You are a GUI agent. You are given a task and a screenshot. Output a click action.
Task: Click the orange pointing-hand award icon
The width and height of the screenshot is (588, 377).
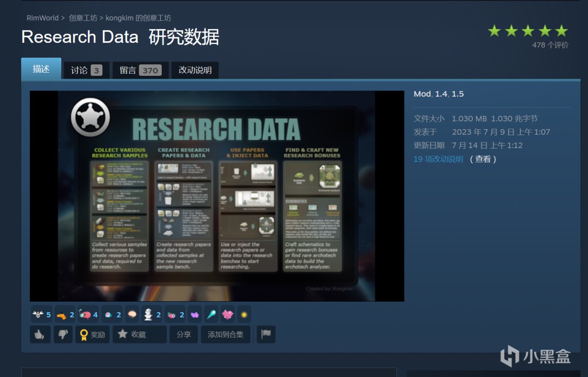pyautogui.click(x=65, y=314)
